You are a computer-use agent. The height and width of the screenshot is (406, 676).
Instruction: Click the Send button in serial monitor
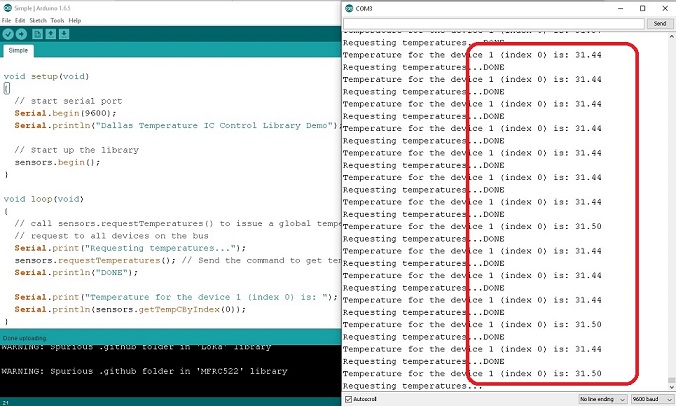point(660,23)
